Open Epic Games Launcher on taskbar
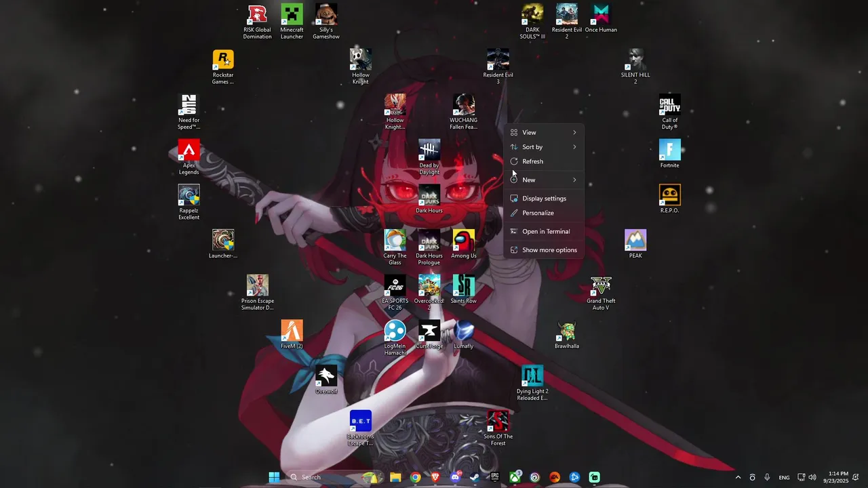 coord(495,477)
